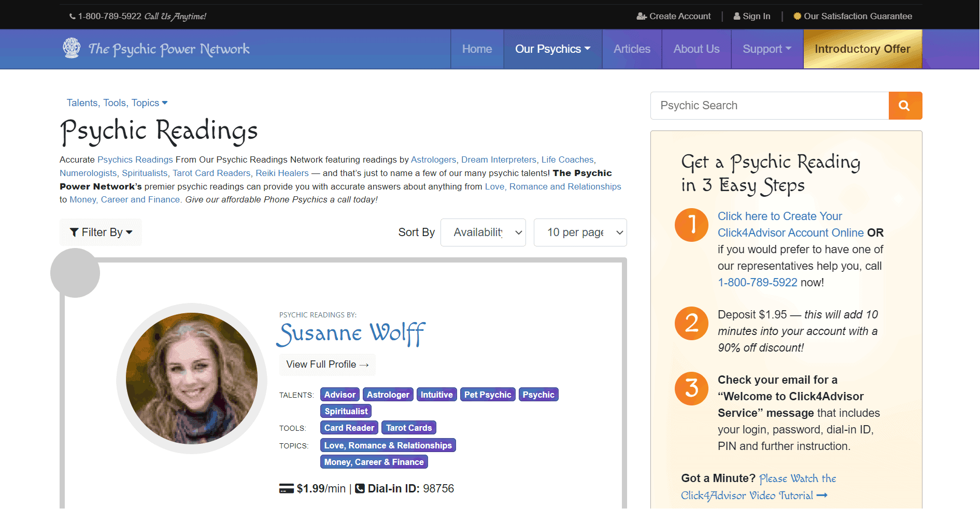Expand the Support dropdown menu
Image resolution: width=980 pixels, height=509 pixels.
(x=767, y=49)
